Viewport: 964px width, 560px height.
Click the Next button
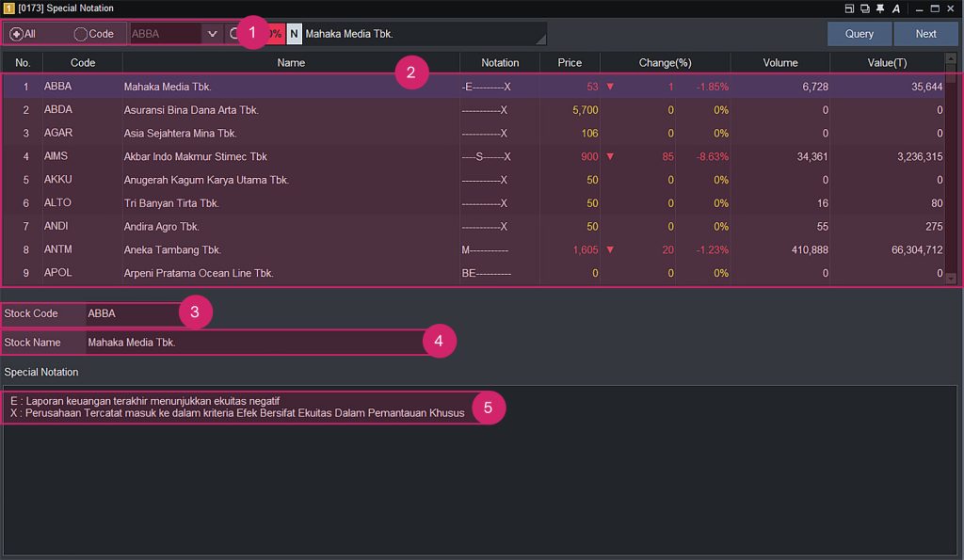pos(925,33)
